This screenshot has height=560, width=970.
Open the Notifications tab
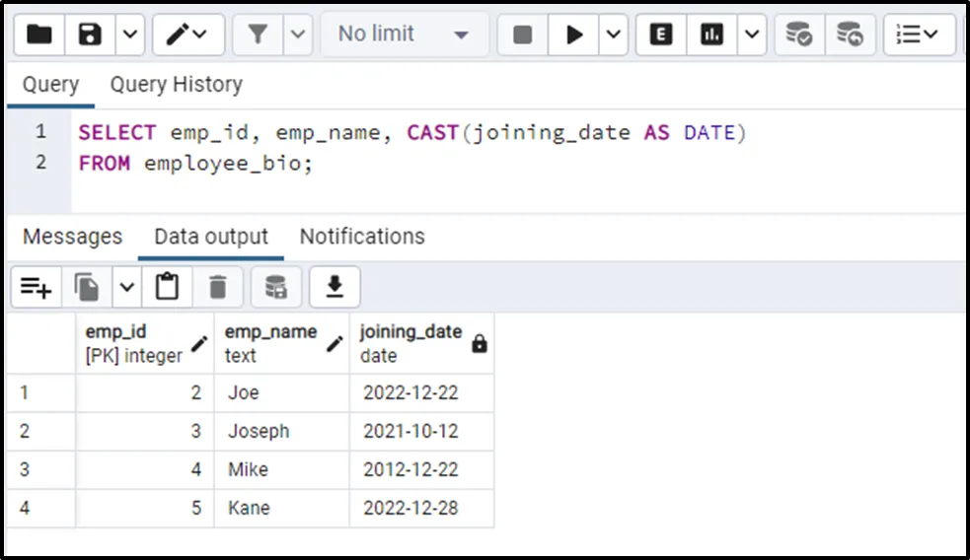point(362,237)
